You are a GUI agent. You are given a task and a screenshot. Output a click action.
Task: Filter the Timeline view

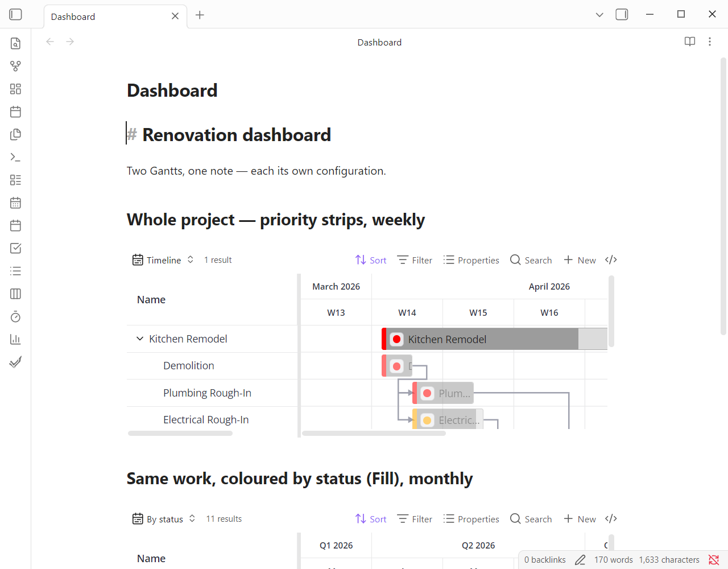(415, 260)
